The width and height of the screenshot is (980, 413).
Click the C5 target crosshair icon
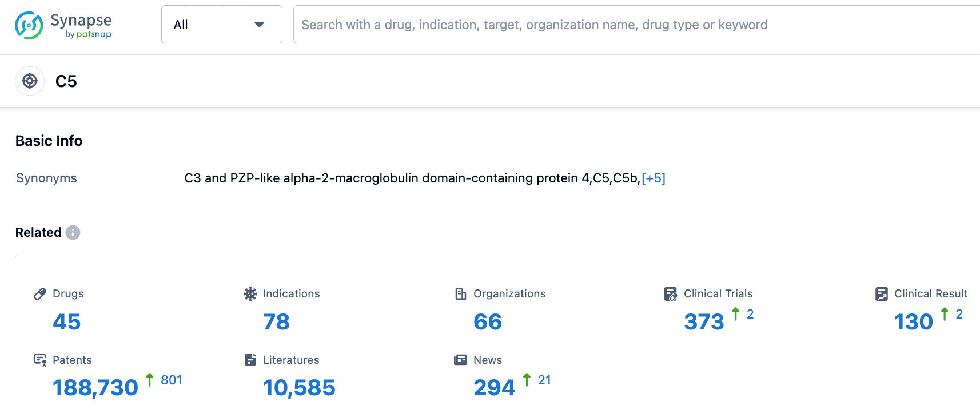[30, 81]
